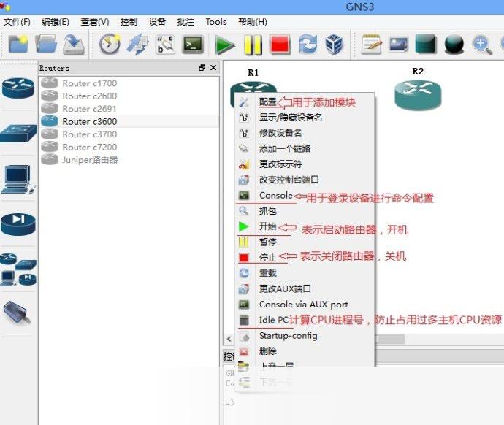Open the Tools menu
Screen dimensions: 504x425
pyautogui.click(x=216, y=22)
